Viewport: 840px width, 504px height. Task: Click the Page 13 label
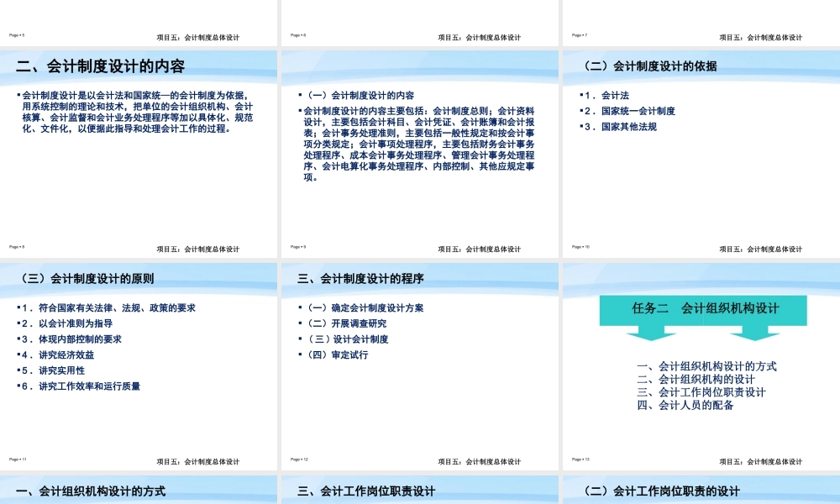click(580, 459)
